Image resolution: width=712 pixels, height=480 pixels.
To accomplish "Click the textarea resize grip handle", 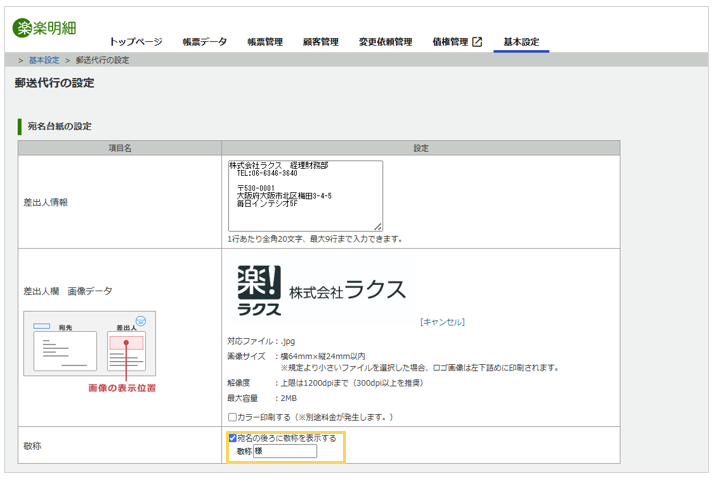I will click(378, 227).
